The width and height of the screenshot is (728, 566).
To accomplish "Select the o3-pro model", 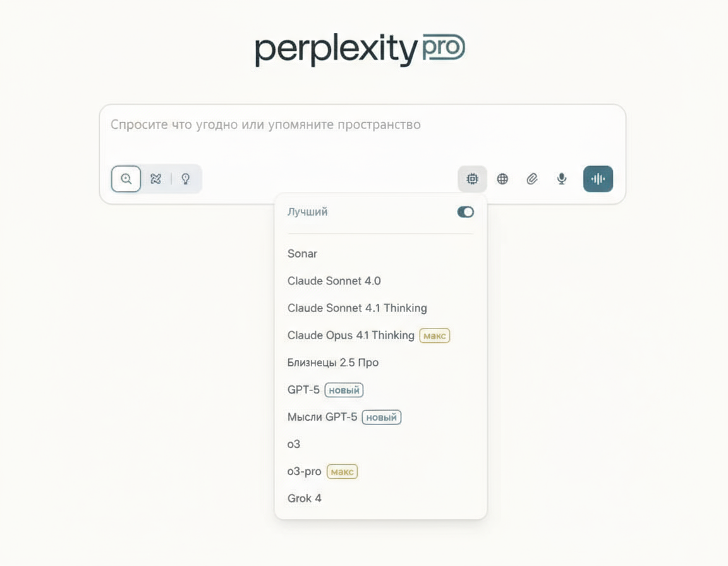I will [x=305, y=471].
